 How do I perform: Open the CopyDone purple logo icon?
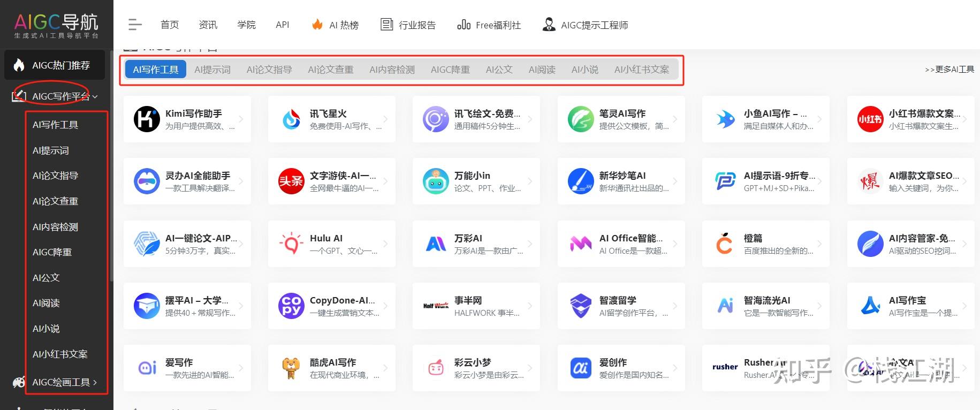(x=291, y=306)
